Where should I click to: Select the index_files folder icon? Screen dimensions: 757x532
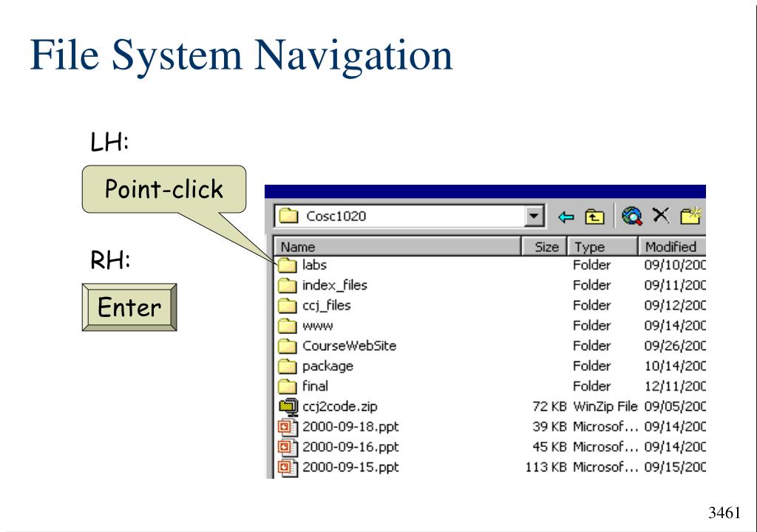(288, 285)
